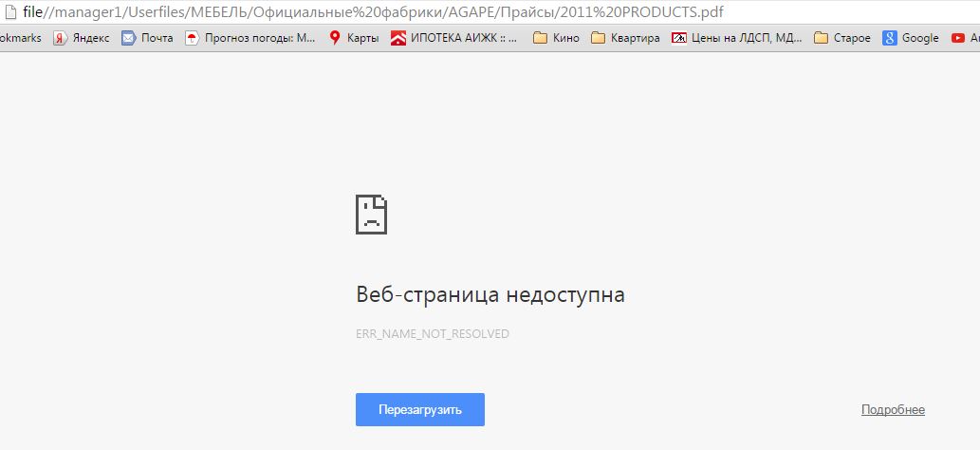Open the Цены на ЛДСП bookmark
The width and height of the screenshot is (980, 450).
735,38
